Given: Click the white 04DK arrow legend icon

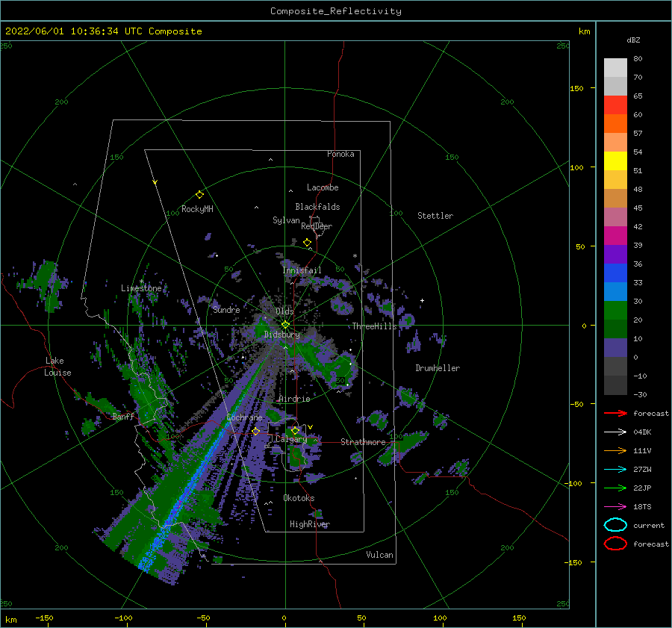Looking at the screenshot, I should click(615, 432).
